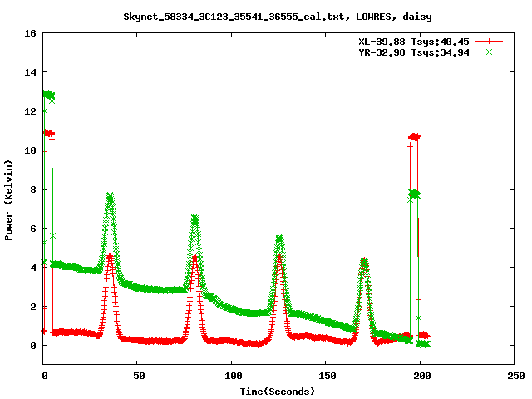Click the red calibration spike top near 197 seconds
Screen dimensions: 532x399
(414, 136)
